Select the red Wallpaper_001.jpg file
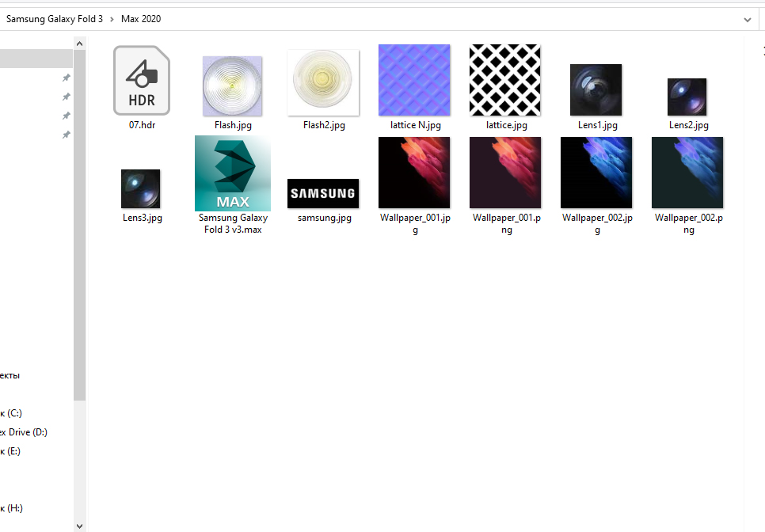This screenshot has height=532, width=765. coord(414,173)
